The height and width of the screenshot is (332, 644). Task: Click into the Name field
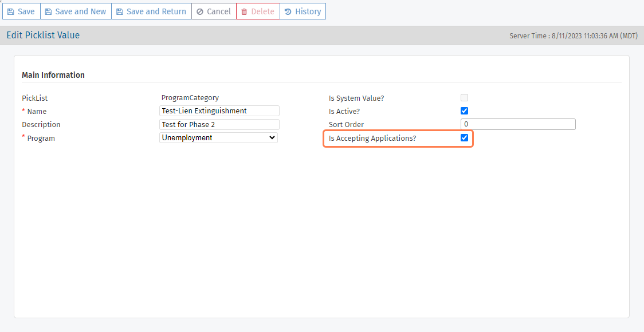click(x=219, y=111)
